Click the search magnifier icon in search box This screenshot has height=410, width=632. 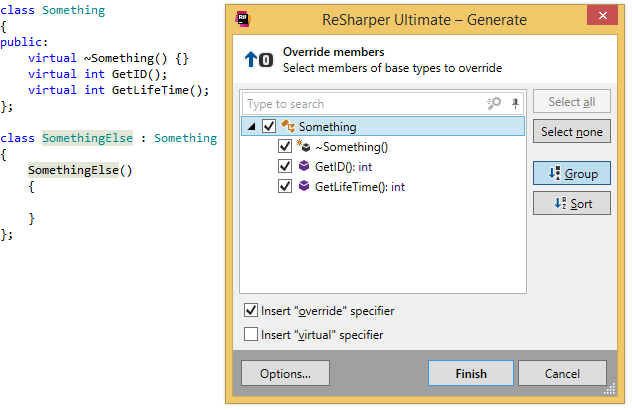494,104
